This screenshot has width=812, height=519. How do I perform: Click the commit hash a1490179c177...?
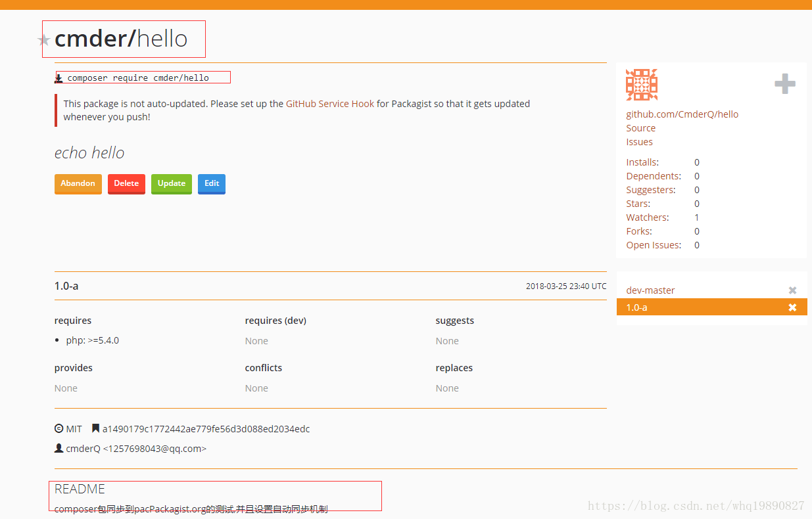(x=206, y=429)
